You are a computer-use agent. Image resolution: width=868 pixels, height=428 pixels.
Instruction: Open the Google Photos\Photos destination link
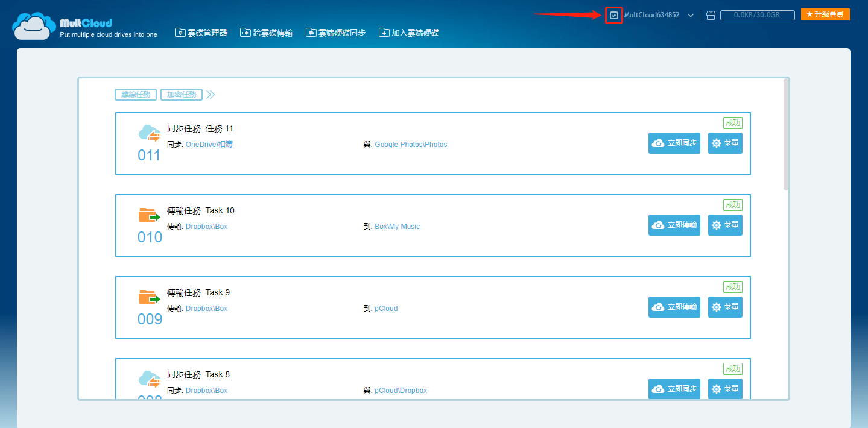[x=411, y=145]
